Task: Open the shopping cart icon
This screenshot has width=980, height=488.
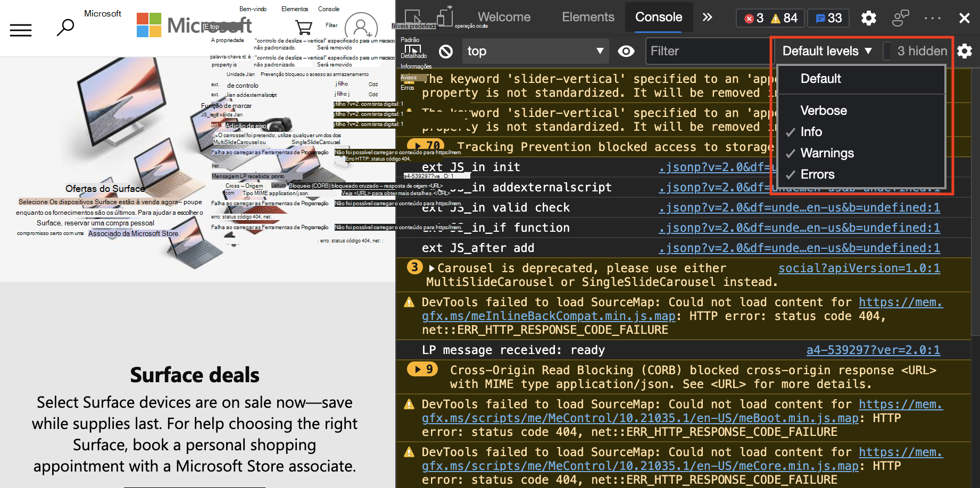Action: (304, 27)
